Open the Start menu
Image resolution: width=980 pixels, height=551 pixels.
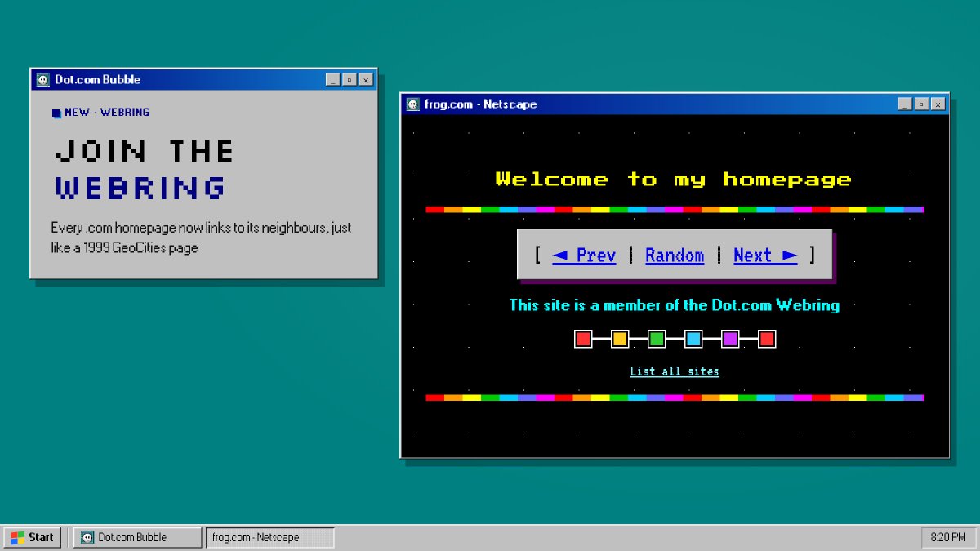33,537
